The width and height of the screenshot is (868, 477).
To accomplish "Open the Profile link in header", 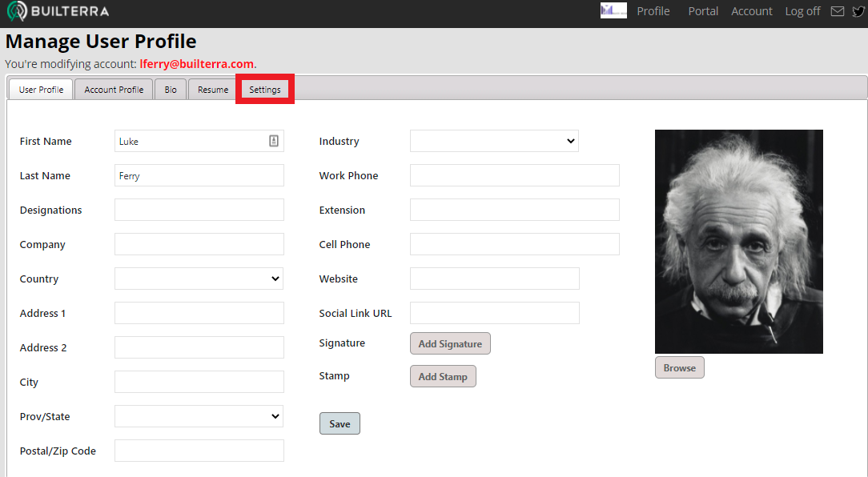I will 653,11.
